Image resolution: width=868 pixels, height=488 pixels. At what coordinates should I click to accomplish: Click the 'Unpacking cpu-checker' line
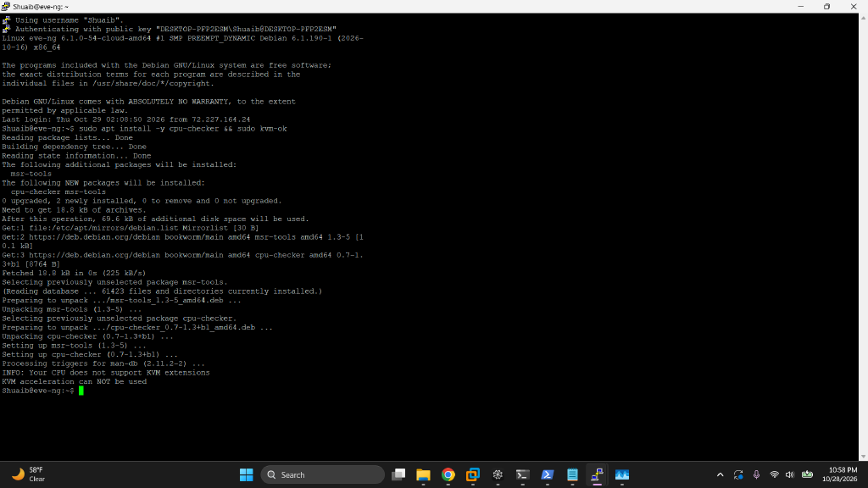(87, 336)
